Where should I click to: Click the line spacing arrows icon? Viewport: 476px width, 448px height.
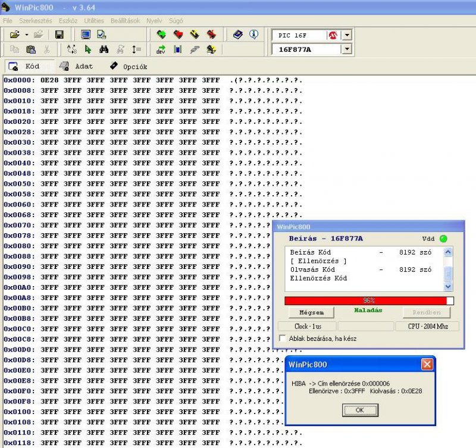coord(136,49)
